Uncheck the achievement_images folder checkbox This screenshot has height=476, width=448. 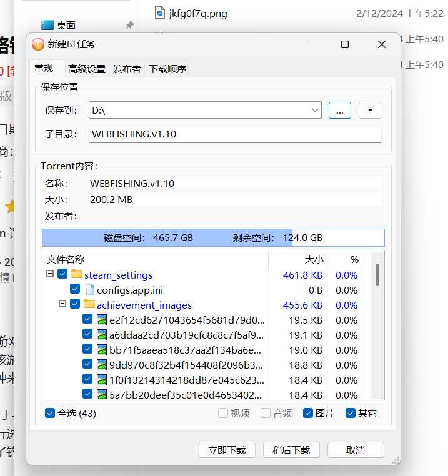pos(75,304)
